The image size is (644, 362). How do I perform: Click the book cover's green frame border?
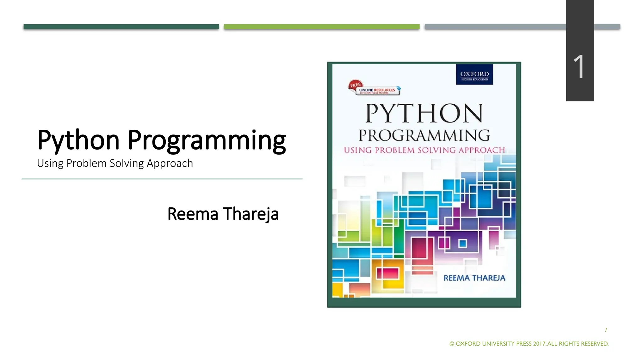pos(424,302)
